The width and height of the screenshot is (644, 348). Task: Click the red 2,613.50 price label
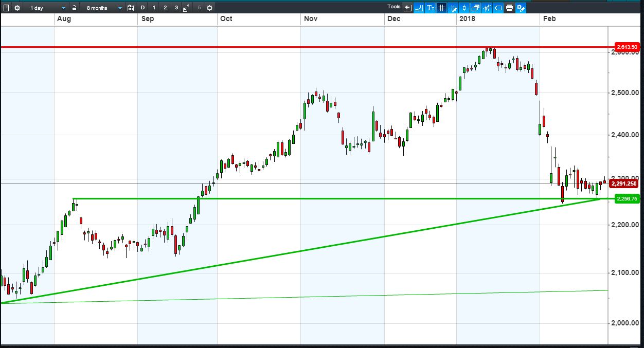(627, 47)
